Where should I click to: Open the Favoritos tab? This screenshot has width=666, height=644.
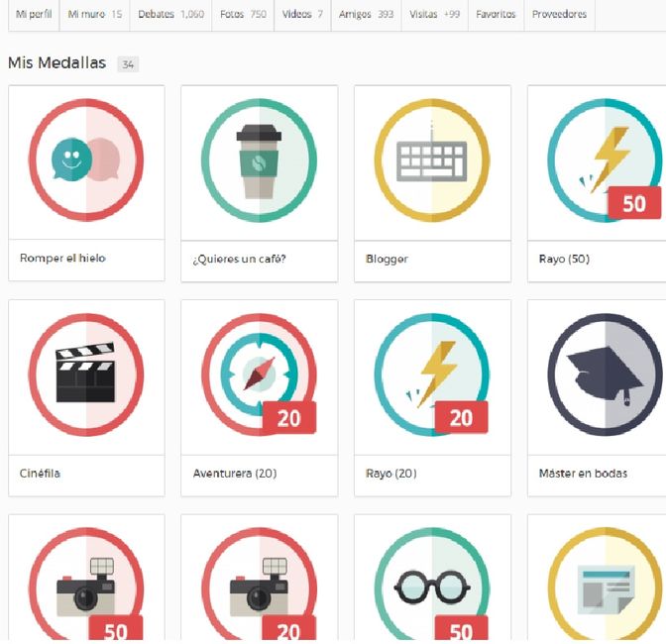(496, 15)
